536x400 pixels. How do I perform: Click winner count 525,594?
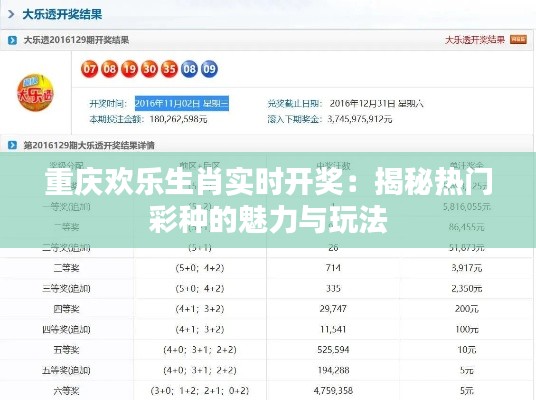tap(333, 350)
